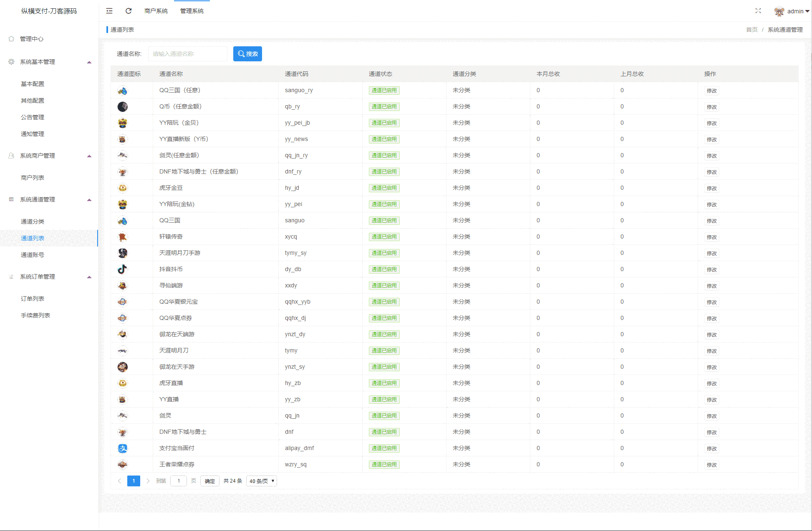
Task: Click 修改 for the 虎牙金豆 row
Action: [711, 188]
